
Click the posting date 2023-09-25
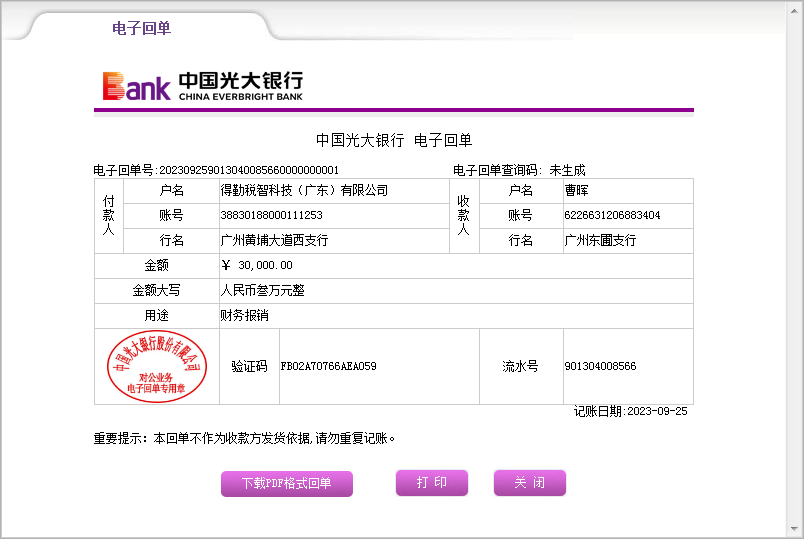click(x=656, y=411)
